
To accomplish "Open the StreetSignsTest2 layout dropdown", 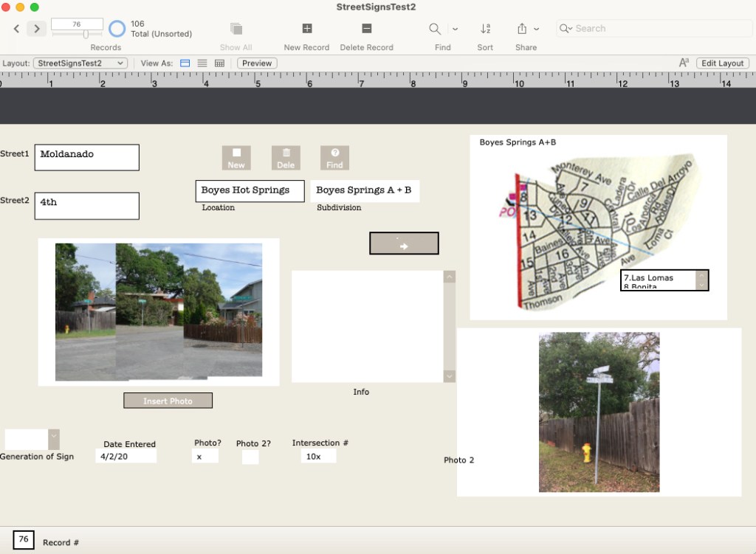I will [80, 63].
